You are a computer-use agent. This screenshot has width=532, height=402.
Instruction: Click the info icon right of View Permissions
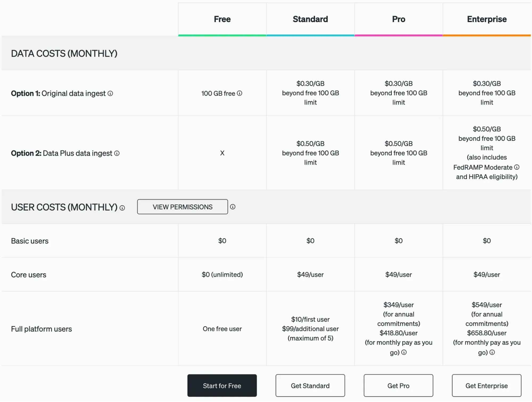233,207
